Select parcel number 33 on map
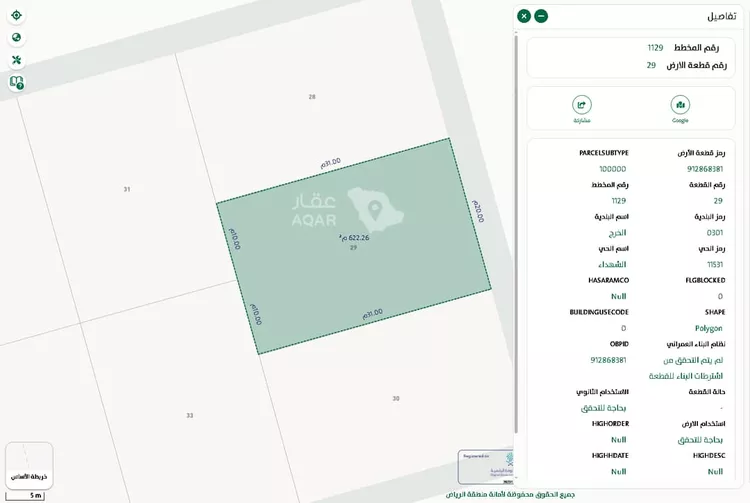Image resolution: width=750 pixels, height=503 pixels. click(x=189, y=416)
